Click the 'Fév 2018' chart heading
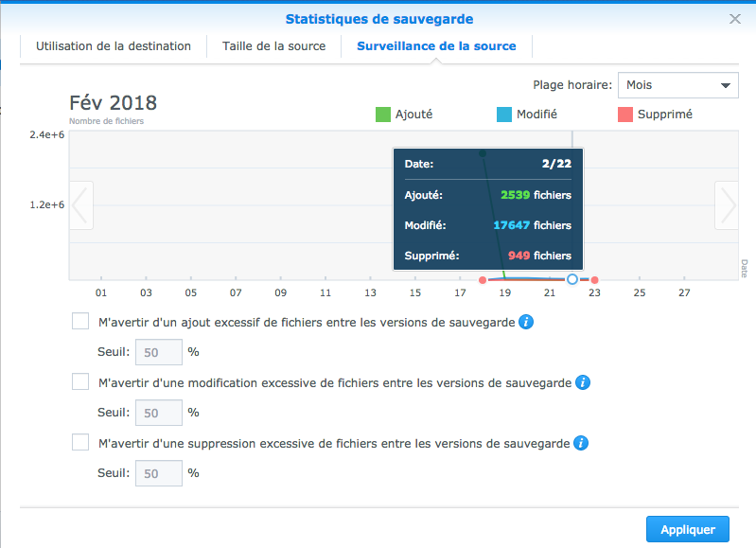The width and height of the screenshot is (756, 548). click(114, 103)
